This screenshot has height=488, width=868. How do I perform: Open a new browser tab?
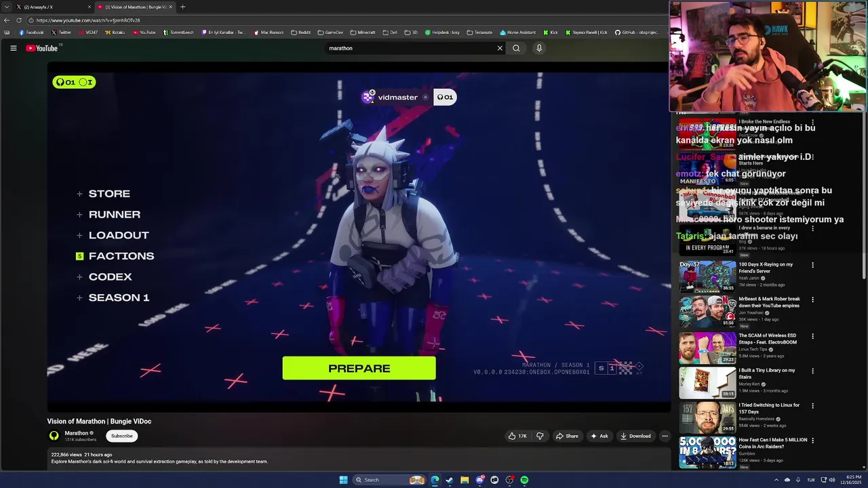coord(182,7)
